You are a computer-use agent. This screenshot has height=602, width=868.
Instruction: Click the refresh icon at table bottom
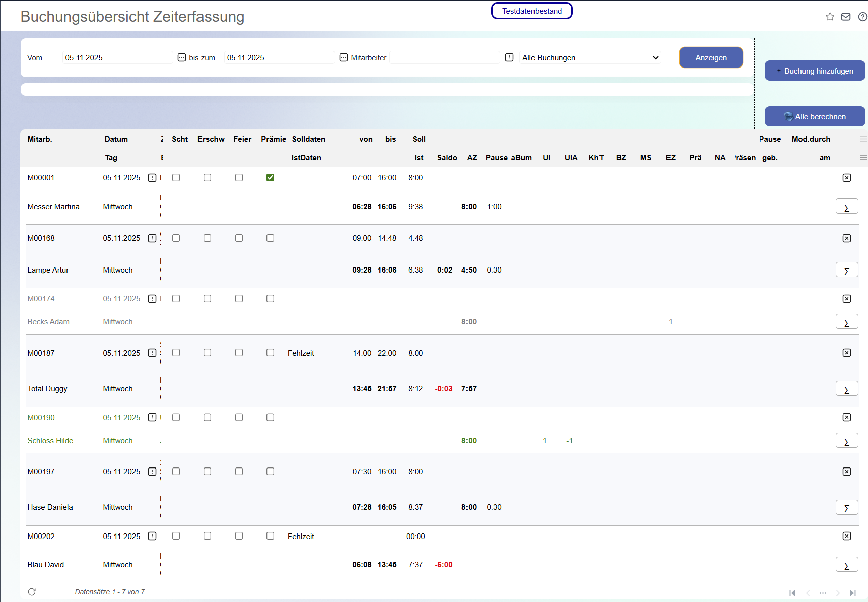click(32, 592)
